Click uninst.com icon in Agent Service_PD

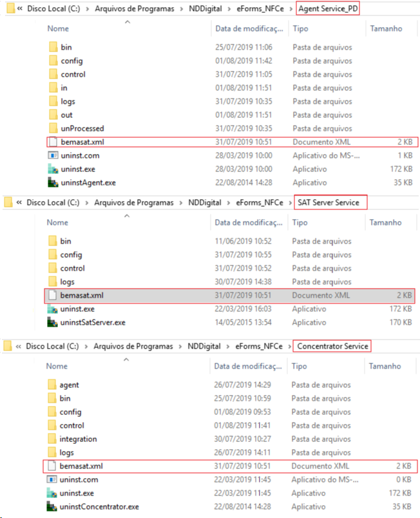click(x=53, y=155)
